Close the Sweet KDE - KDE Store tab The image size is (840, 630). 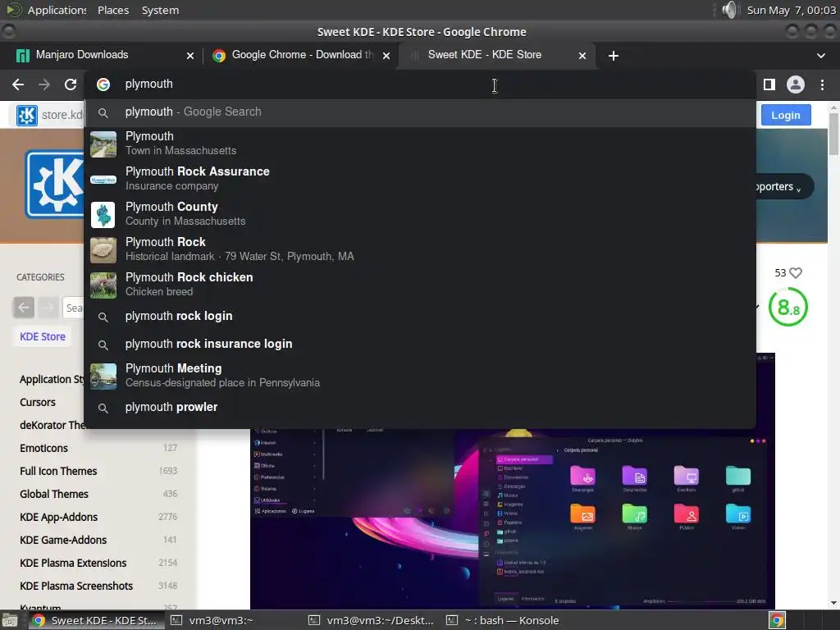[x=582, y=56]
